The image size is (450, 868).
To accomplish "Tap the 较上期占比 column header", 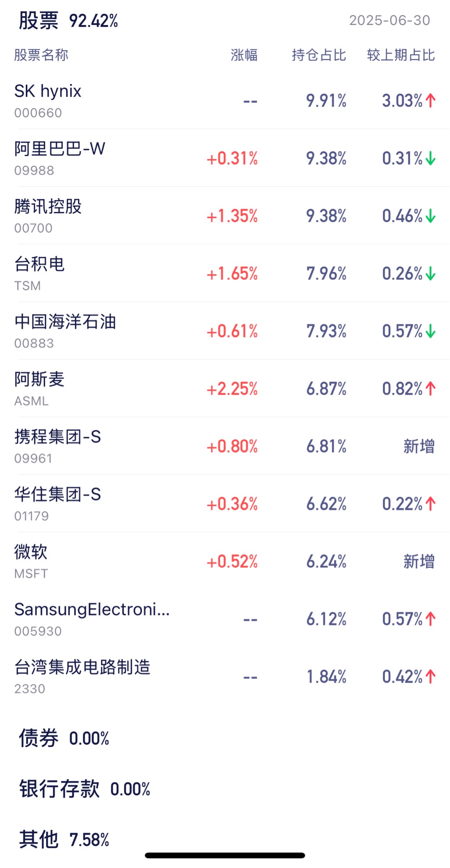I will 401,55.
